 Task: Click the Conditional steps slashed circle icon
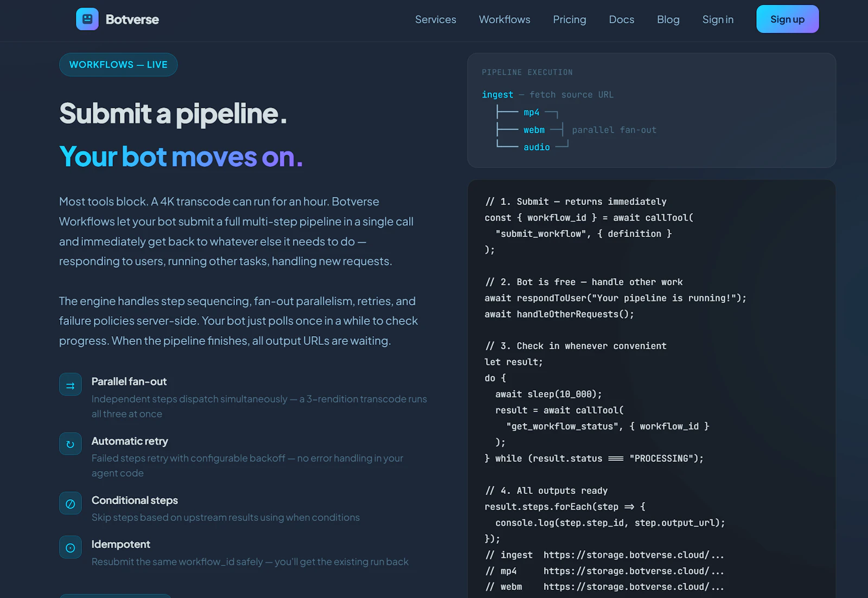click(71, 504)
